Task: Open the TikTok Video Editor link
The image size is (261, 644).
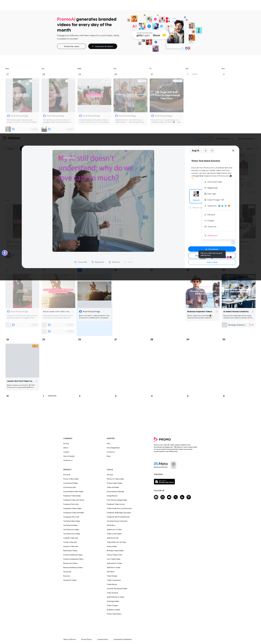Action: click(114, 614)
